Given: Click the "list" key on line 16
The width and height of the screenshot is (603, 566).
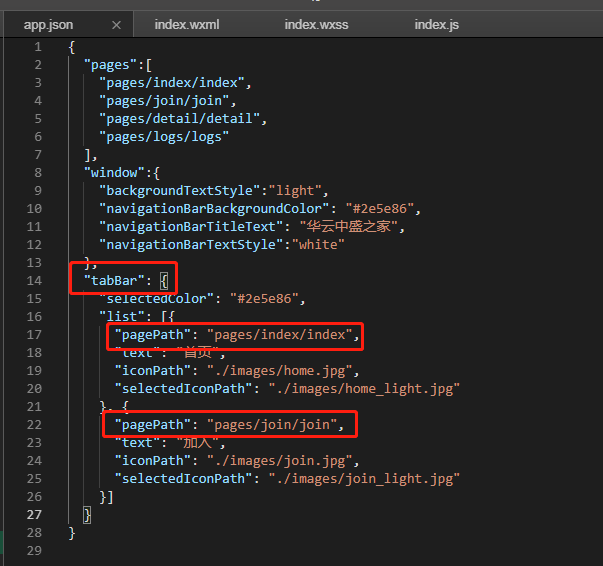Looking at the screenshot, I should pos(122,317).
